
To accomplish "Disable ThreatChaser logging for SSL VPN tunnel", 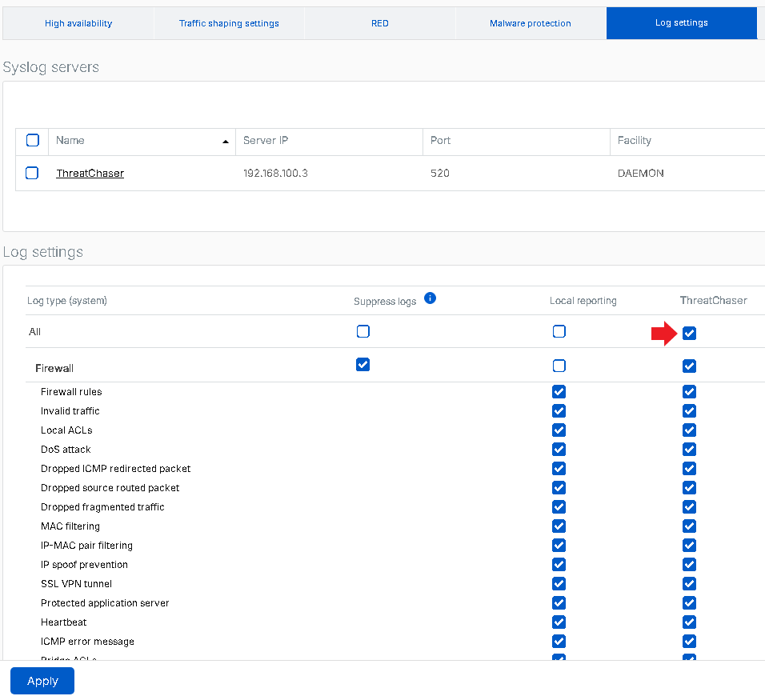I will pyautogui.click(x=689, y=584).
